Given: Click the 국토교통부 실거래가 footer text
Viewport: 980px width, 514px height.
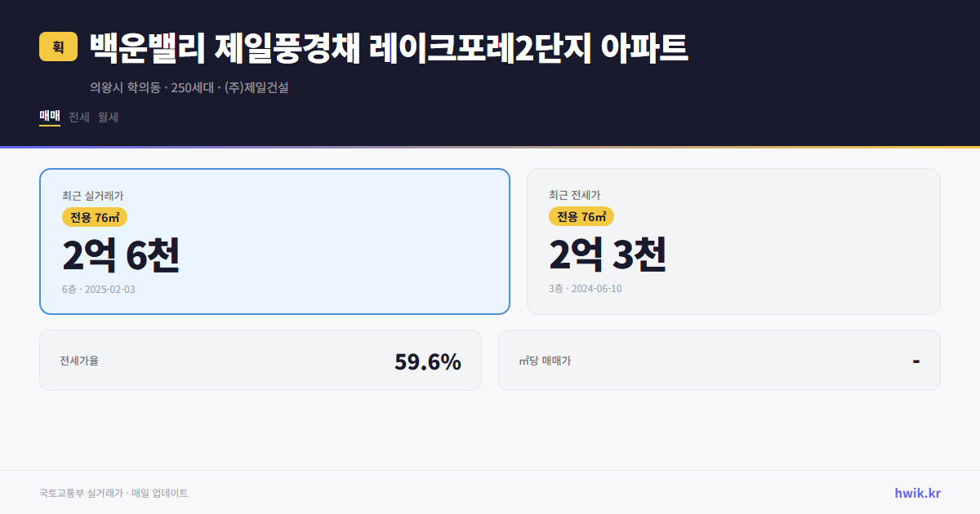Looking at the screenshot, I should point(81,493).
